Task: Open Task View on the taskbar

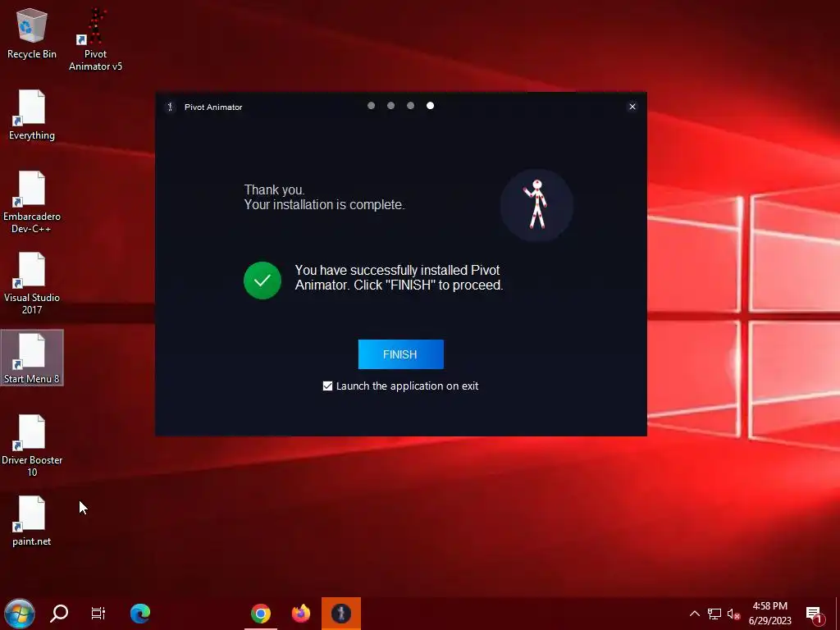Action: pos(98,614)
